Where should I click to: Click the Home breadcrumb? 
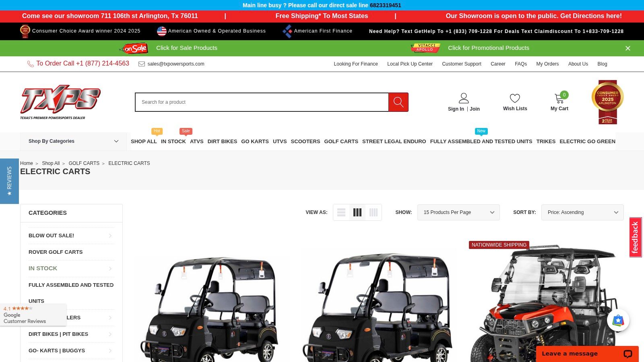(27, 163)
